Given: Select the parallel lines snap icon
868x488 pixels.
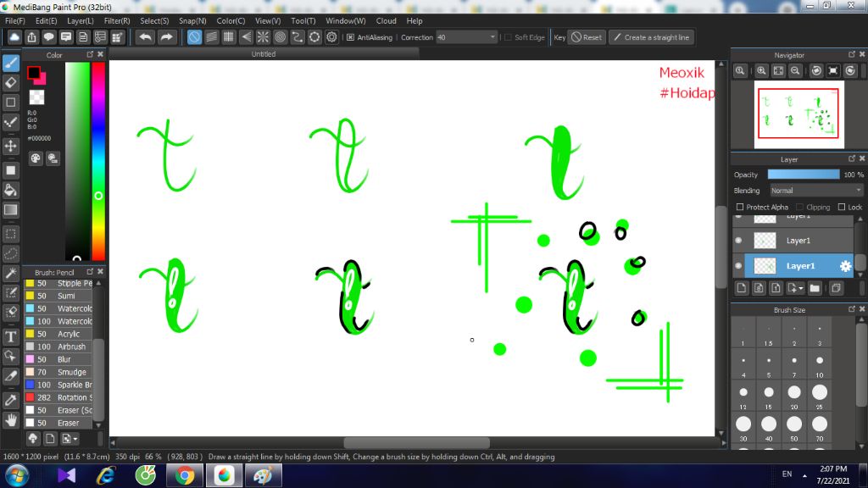Looking at the screenshot, I should click(211, 37).
